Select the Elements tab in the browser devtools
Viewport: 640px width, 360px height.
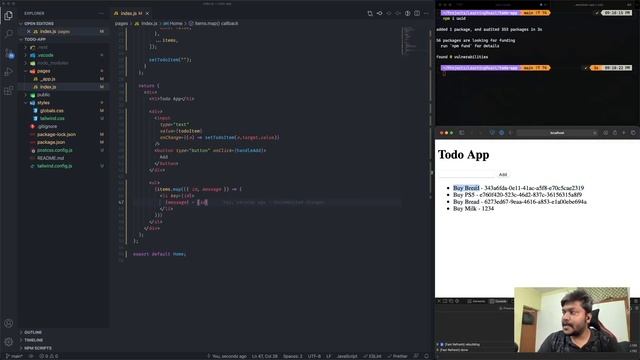click(476, 301)
